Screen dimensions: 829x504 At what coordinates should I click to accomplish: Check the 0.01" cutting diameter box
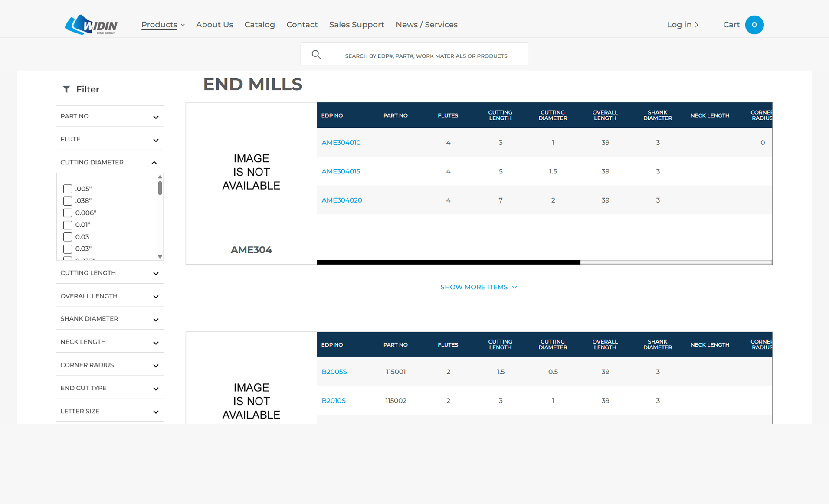point(68,225)
